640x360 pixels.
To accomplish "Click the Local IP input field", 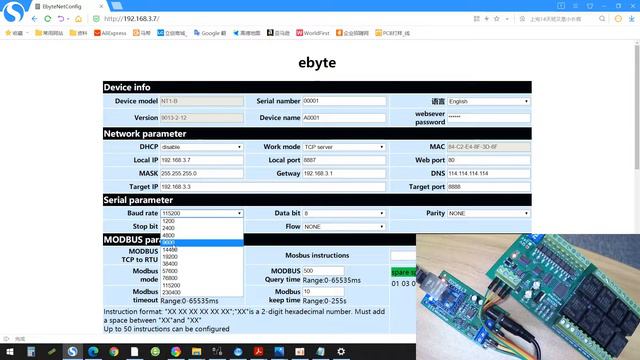I will [202, 160].
